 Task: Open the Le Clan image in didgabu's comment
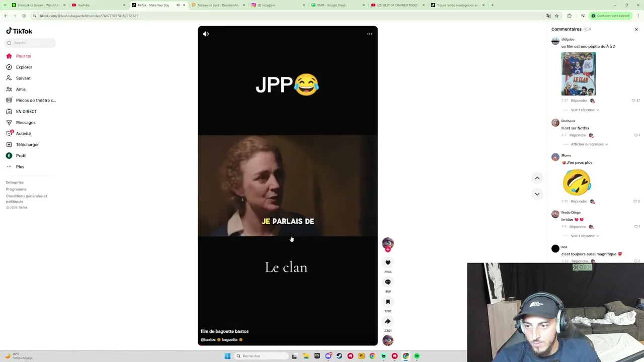[579, 73]
